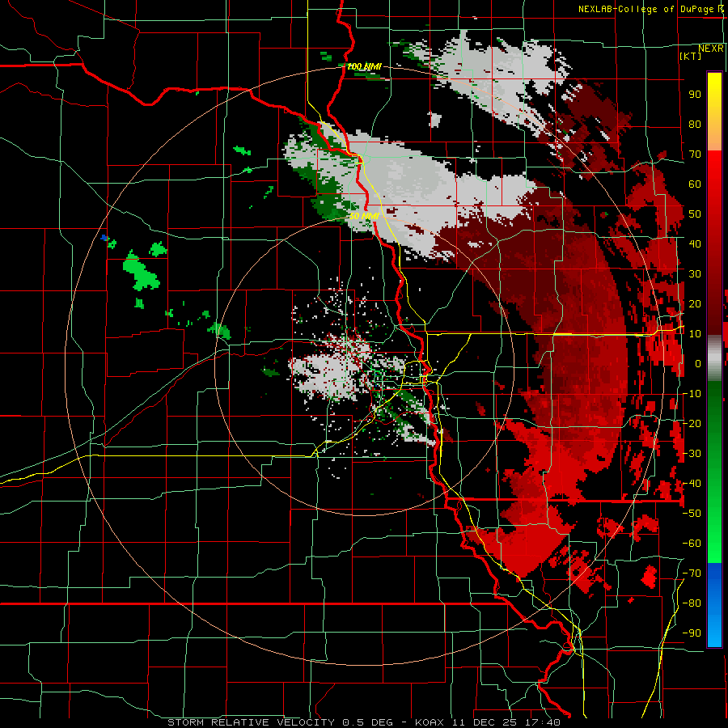Image resolution: width=728 pixels, height=728 pixels.
Task: Click the -20 value on the velocity scale
Action: tap(692, 423)
